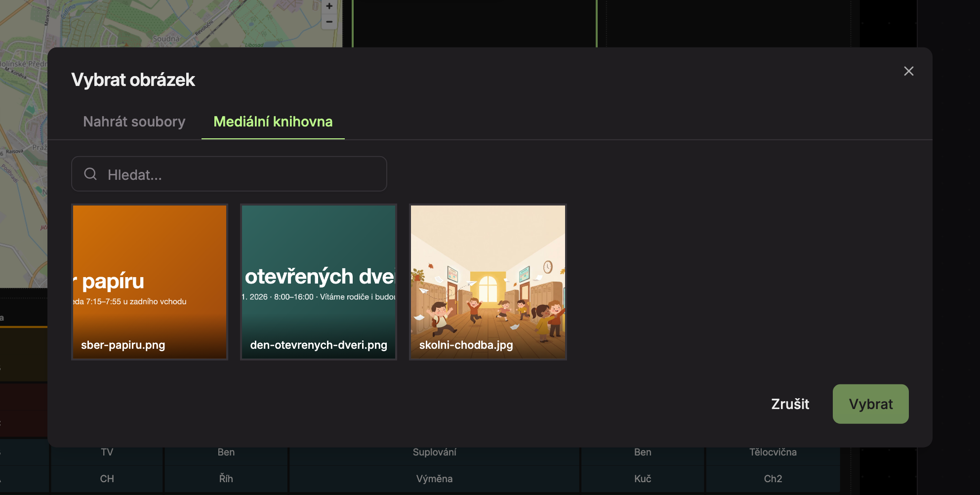The width and height of the screenshot is (980, 495).
Task: Click the magnifier search icon
Action: [x=90, y=174]
